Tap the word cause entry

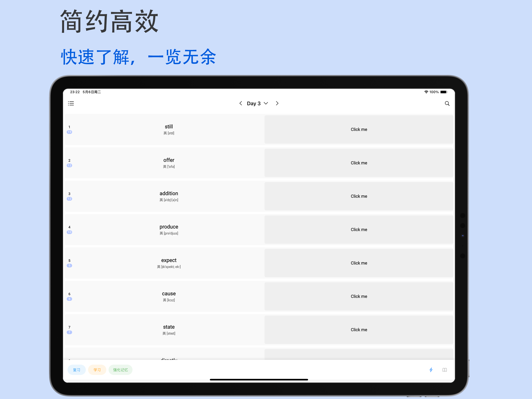pos(169,294)
